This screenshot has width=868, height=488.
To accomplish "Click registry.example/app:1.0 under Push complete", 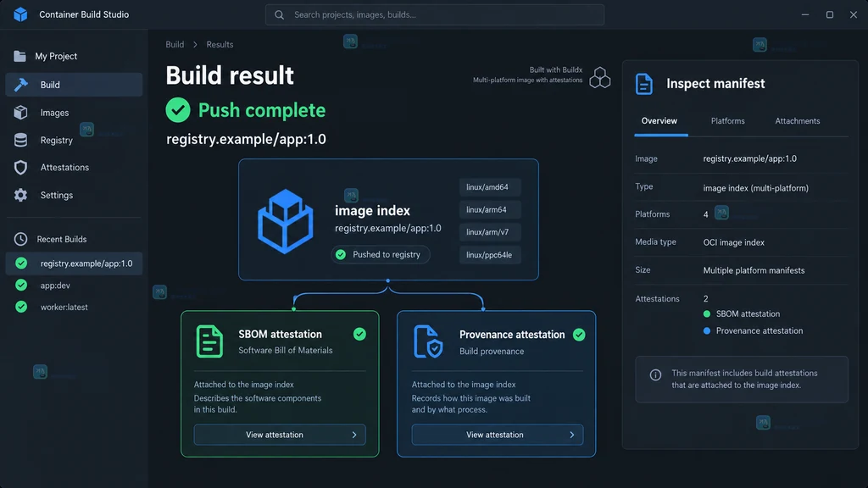I will 246,139.
